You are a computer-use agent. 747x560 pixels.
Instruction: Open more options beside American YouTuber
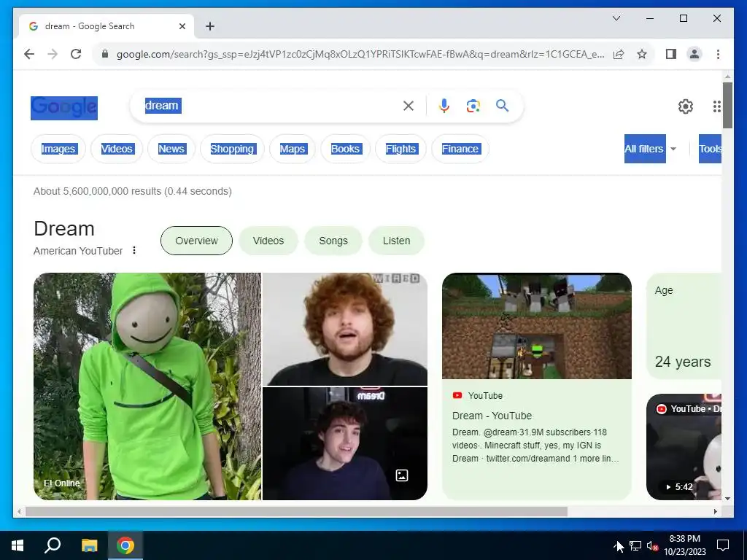tap(134, 250)
